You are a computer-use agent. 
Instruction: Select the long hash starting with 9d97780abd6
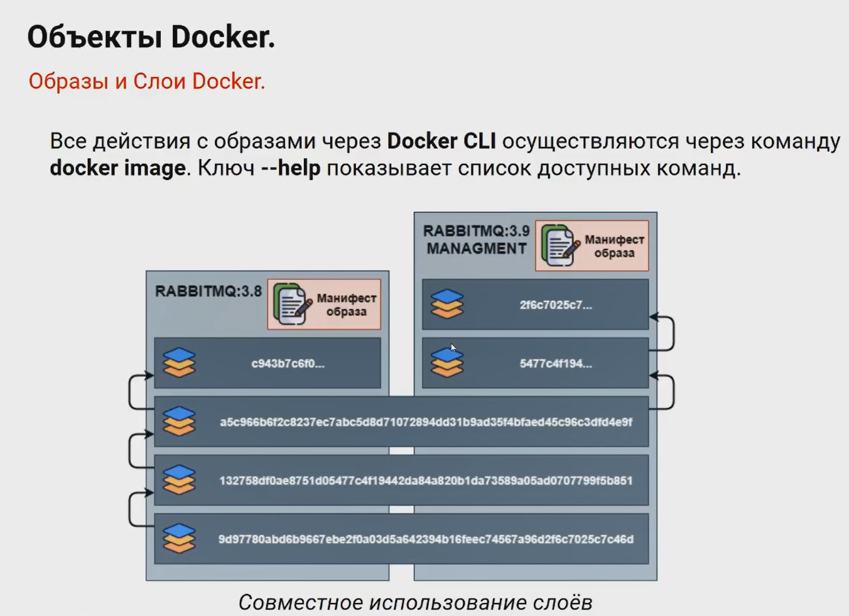[x=426, y=539]
